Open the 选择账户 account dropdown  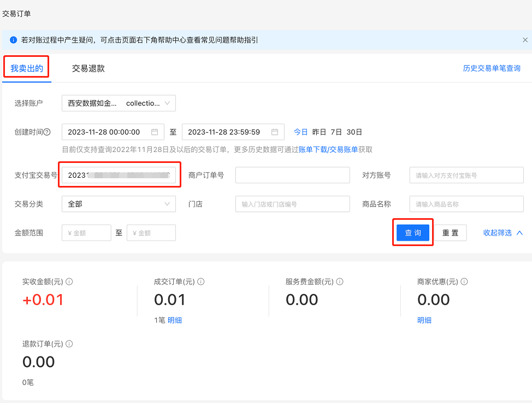coord(119,103)
